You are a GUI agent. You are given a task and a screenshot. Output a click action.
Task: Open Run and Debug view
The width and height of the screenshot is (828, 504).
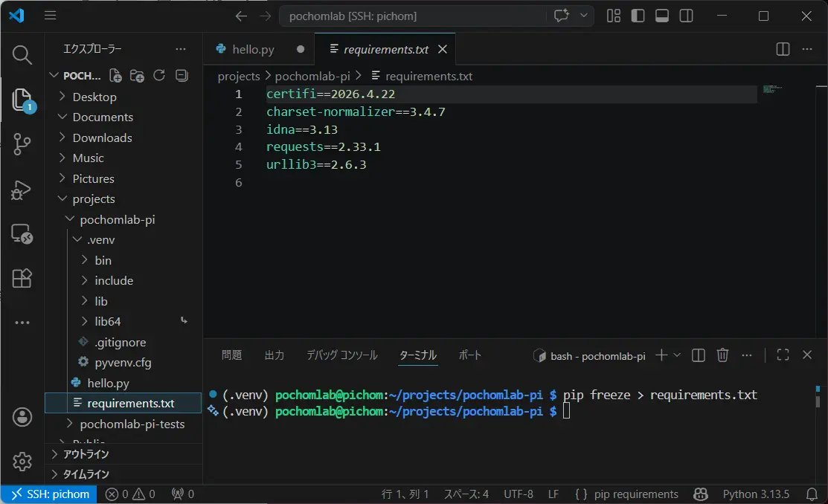pos(22,190)
